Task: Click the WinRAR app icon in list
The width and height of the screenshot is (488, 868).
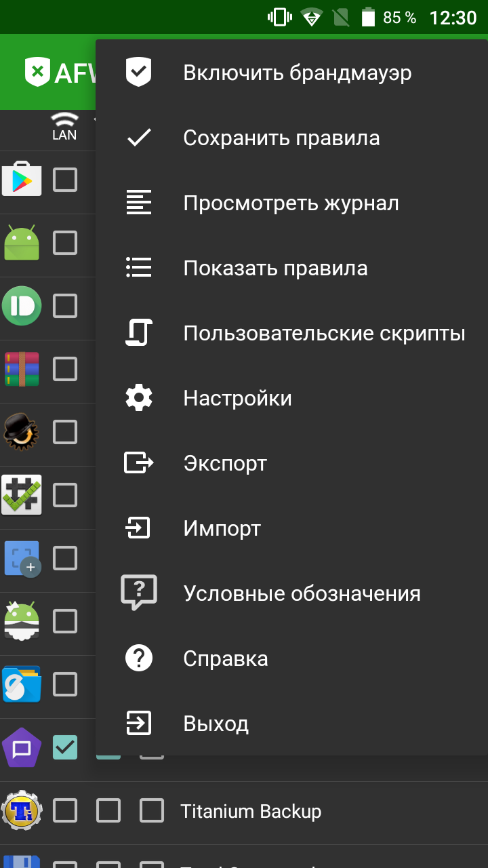Action: (x=22, y=369)
